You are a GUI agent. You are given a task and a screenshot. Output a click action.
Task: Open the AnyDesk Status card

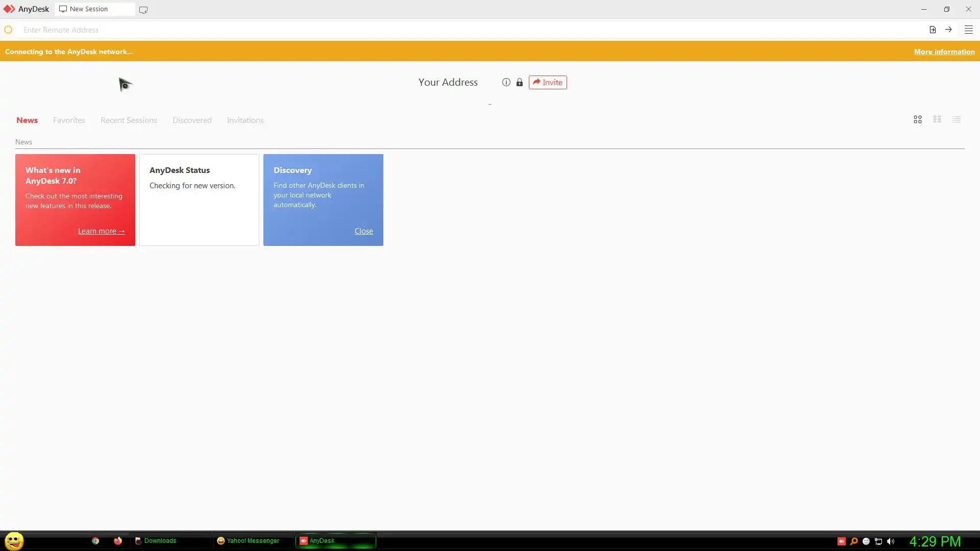point(199,199)
